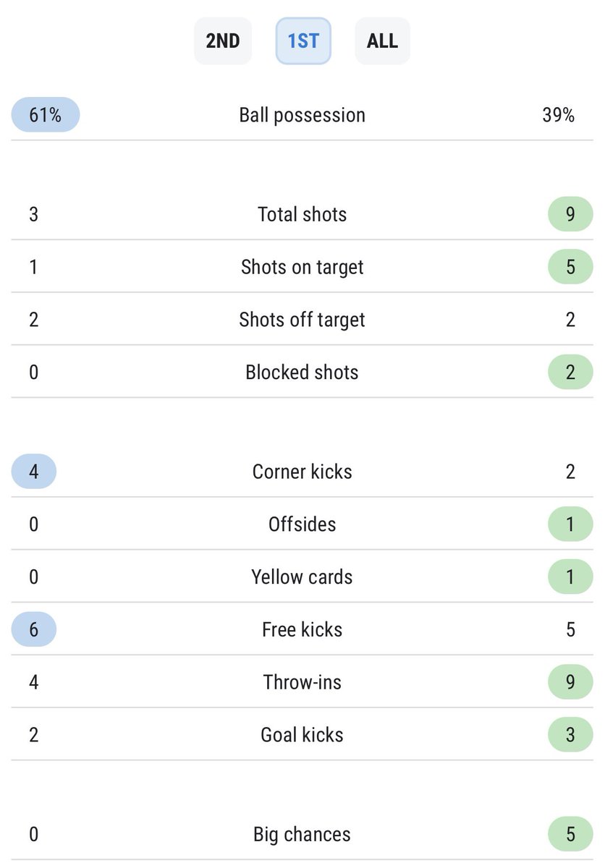Click the Throw-ins green 9 badge
Screen dimensions: 605x868
point(570,682)
